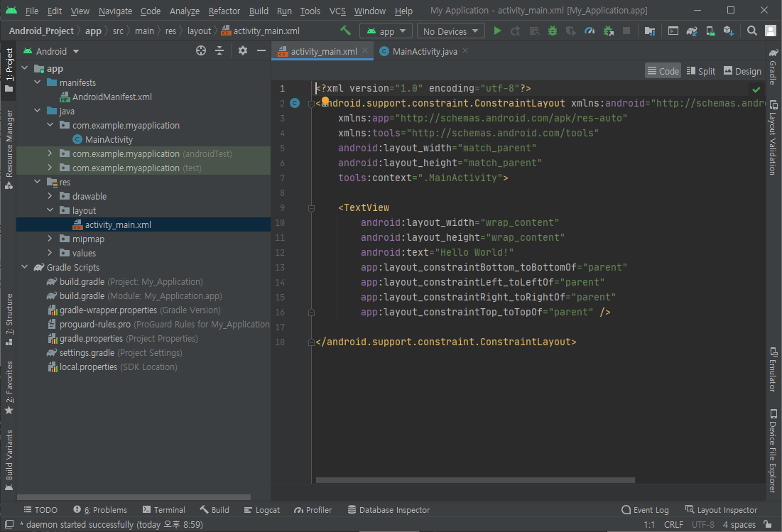Click Collapse All icon in Project panel
Image resolution: width=782 pixels, height=532 pixels.
pos(219,50)
